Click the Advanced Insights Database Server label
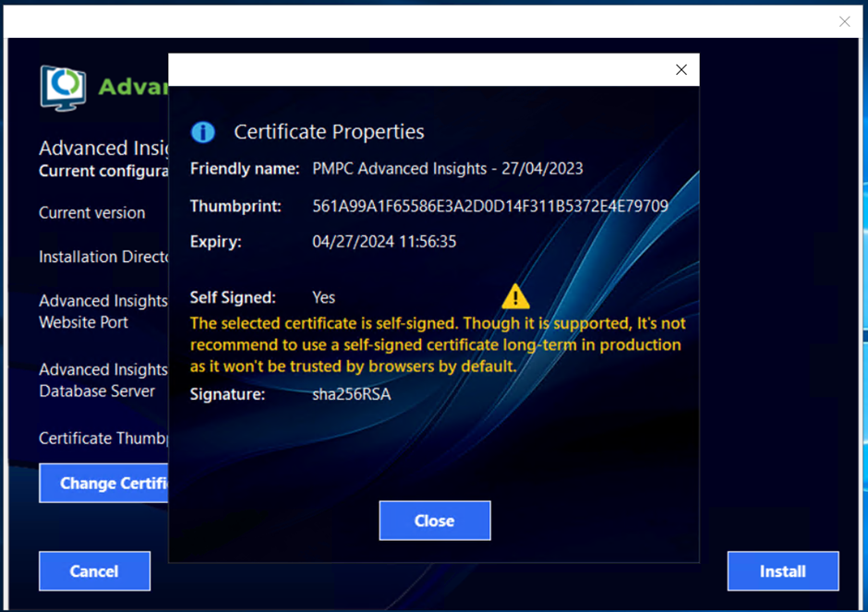 tap(102, 380)
